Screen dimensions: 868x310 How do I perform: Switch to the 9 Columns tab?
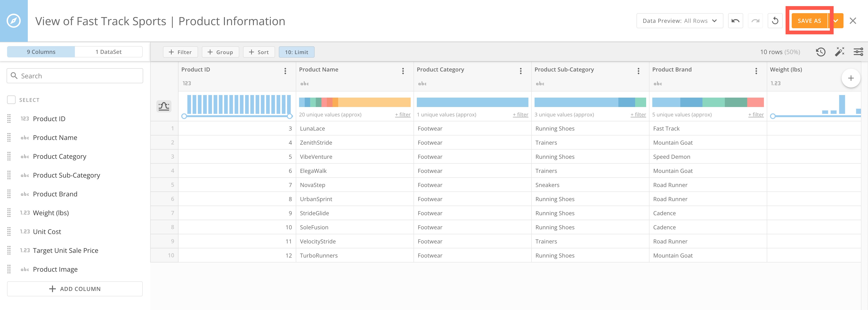41,52
